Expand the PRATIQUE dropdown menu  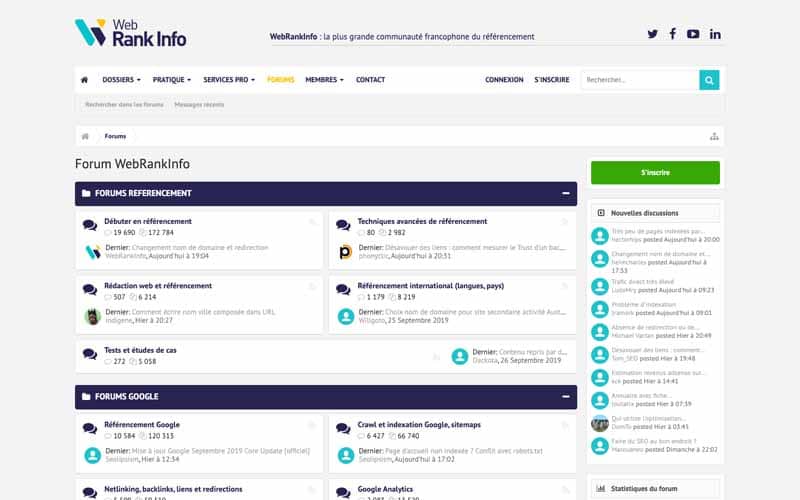click(x=172, y=80)
